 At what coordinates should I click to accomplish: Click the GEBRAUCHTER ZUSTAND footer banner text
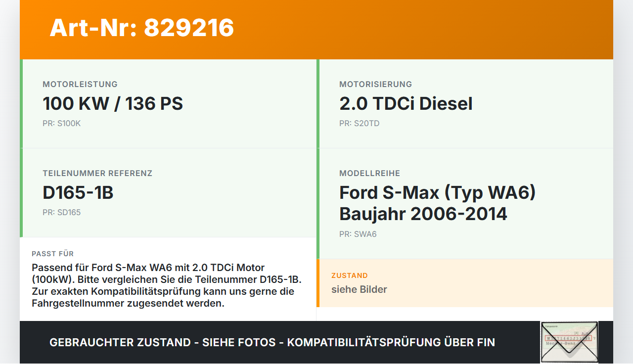click(x=272, y=342)
